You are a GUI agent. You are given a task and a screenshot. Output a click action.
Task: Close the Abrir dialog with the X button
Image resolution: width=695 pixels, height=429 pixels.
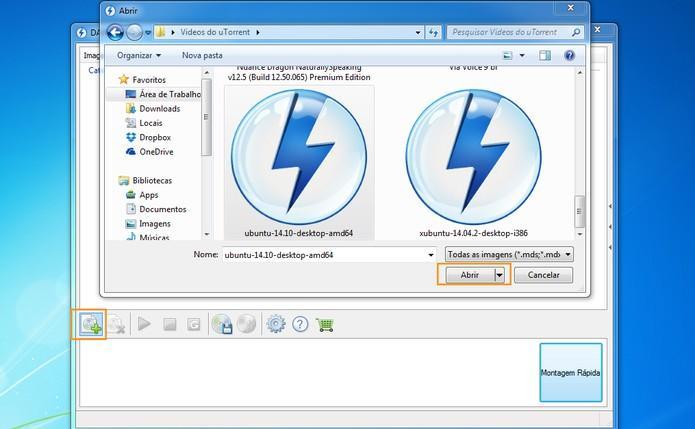(x=571, y=8)
